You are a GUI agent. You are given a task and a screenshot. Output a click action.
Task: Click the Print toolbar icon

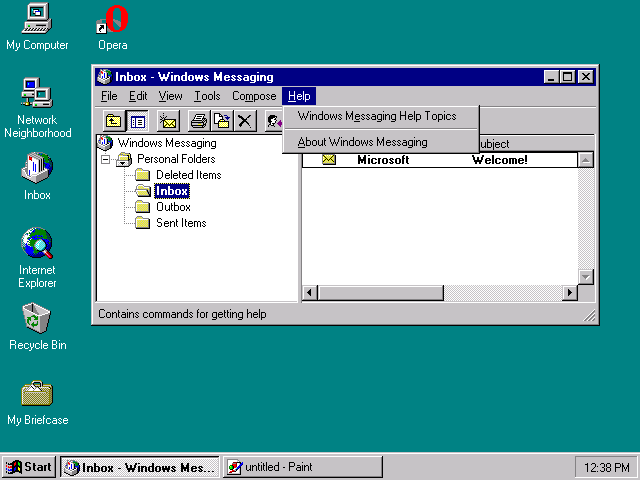pos(199,121)
